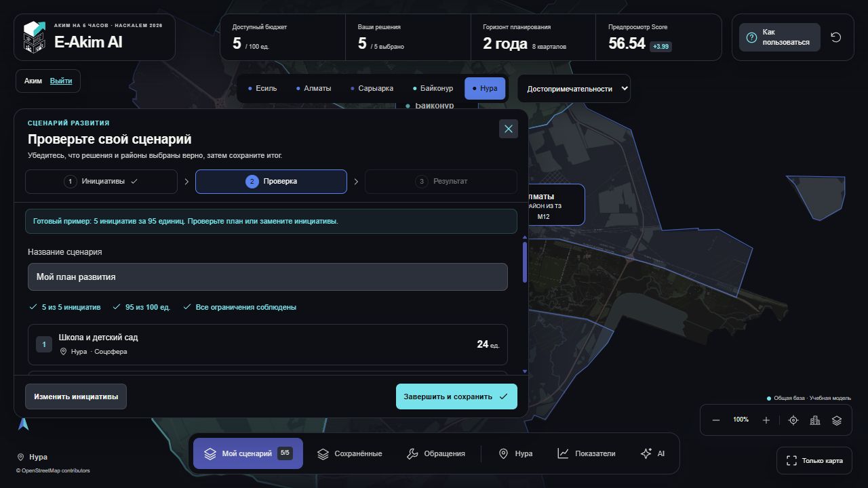
Task: Zoom in the map with the plus icon
Action: coord(766,420)
